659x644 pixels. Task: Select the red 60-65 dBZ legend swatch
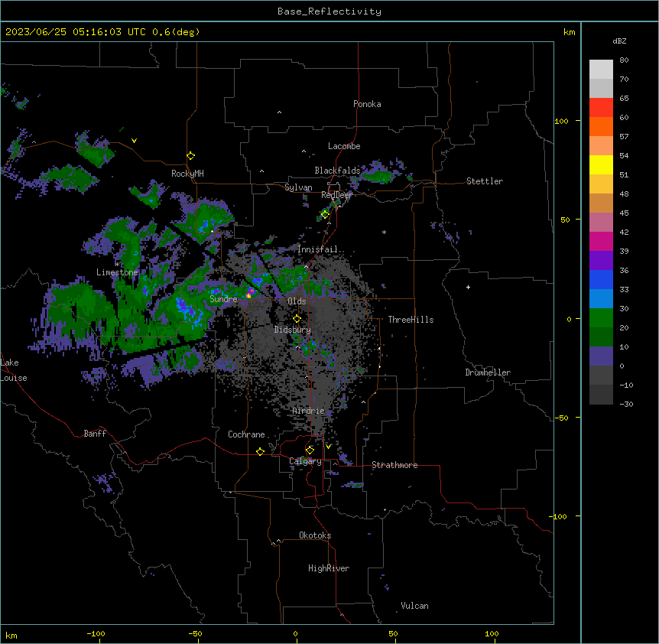[x=601, y=107]
